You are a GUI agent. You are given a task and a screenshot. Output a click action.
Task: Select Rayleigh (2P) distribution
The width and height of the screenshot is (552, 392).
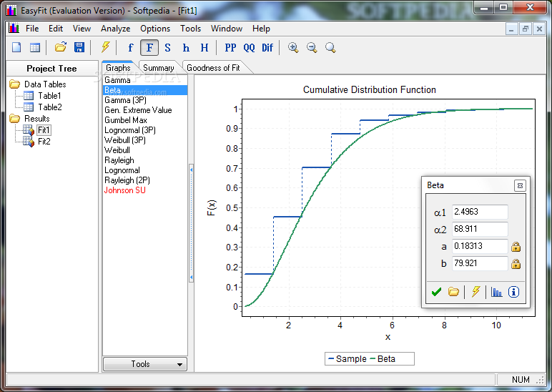click(145, 180)
